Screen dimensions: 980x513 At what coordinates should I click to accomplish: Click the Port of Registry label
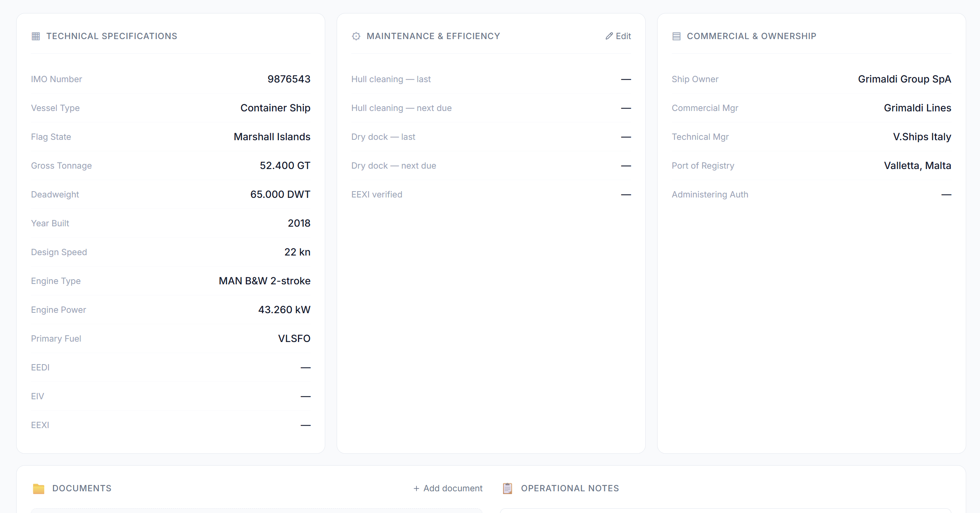point(703,165)
